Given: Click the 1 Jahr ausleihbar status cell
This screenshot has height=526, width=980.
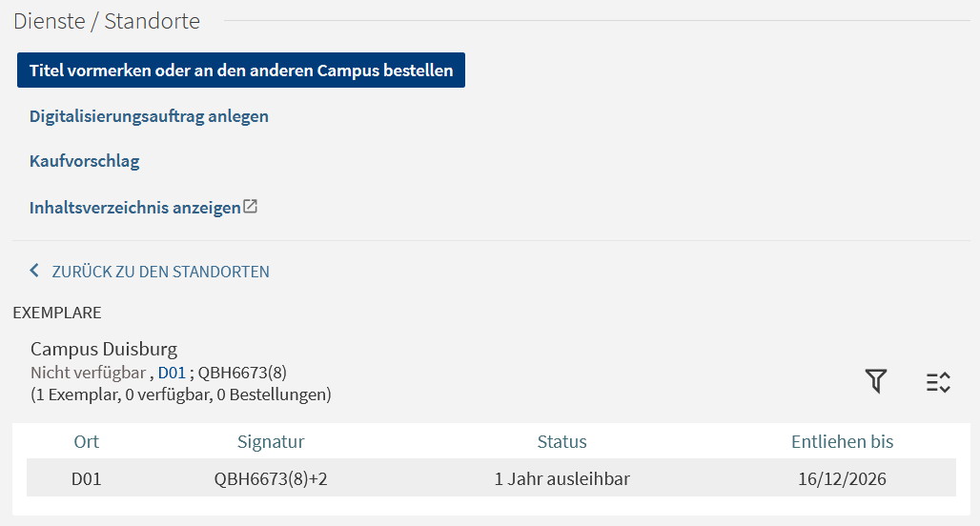Looking at the screenshot, I should pos(561,478).
